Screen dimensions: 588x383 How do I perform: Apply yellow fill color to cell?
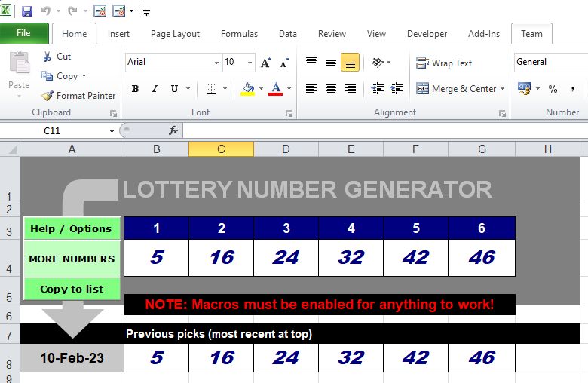[x=248, y=89]
